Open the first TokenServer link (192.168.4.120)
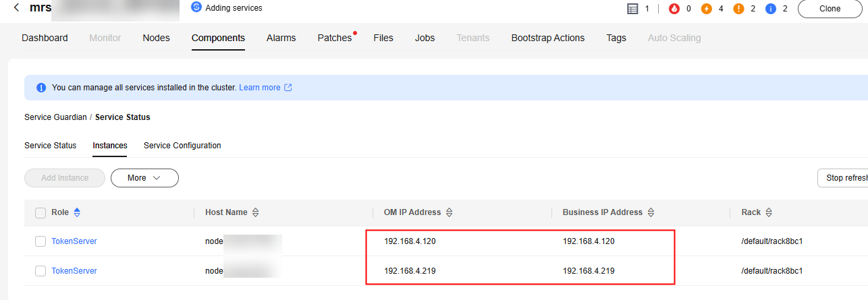The width and height of the screenshot is (868, 300). 74,241
